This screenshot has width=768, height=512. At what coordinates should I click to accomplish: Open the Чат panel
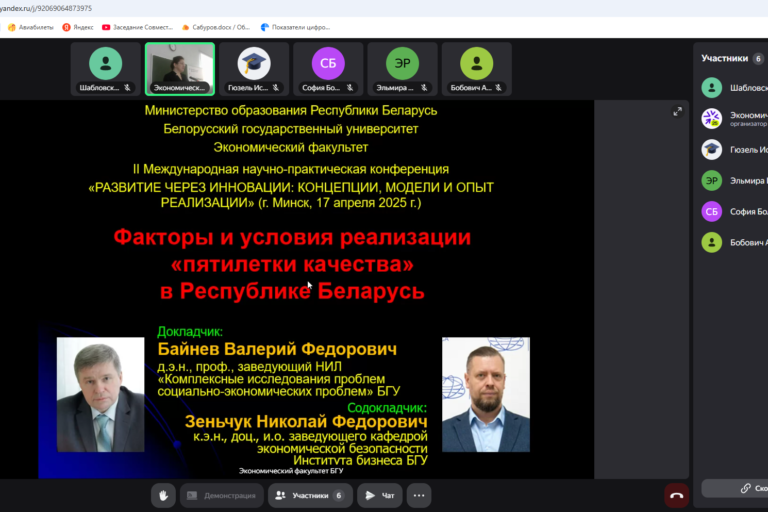[x=379, y=495]
